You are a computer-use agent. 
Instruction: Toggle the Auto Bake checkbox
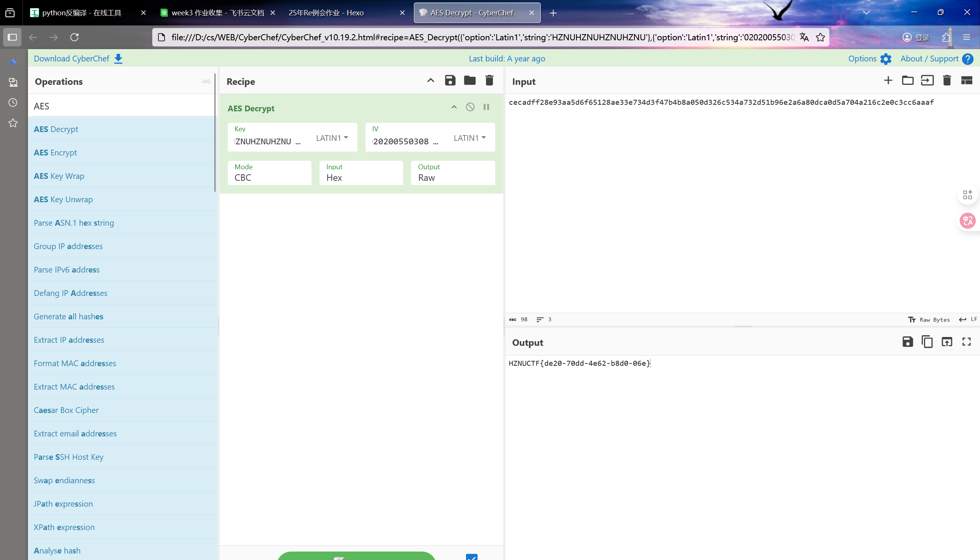tap(471, 557)
